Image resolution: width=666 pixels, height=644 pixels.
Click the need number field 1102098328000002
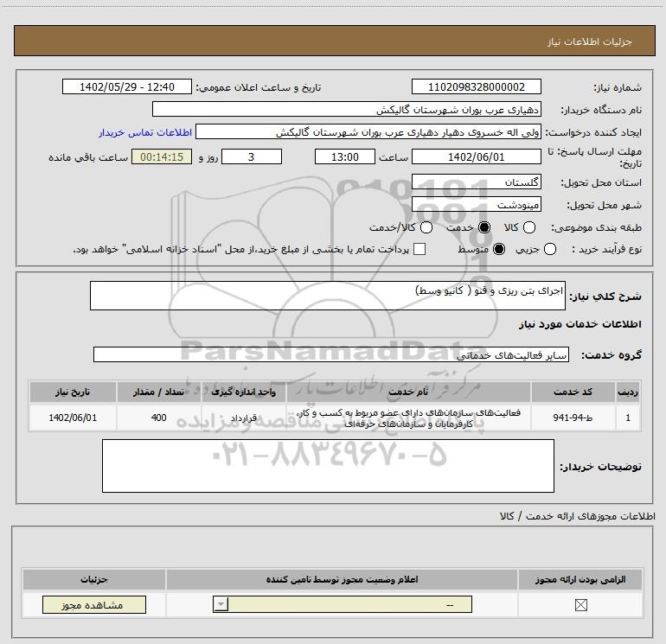coord(476,86)
